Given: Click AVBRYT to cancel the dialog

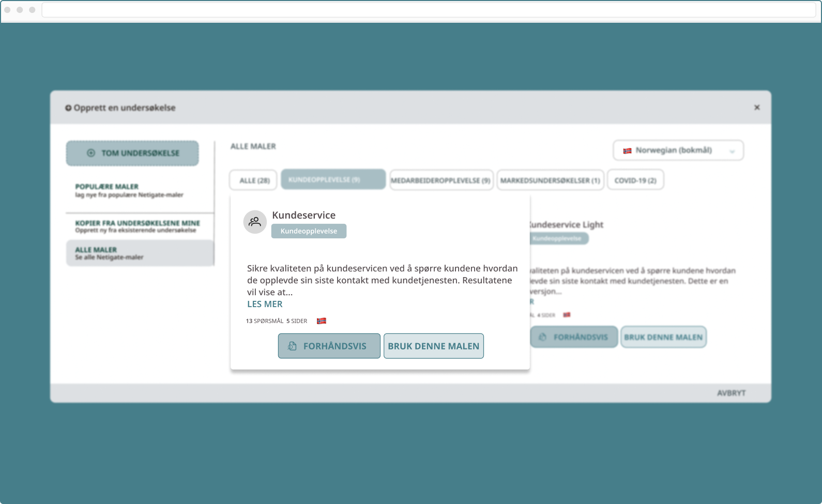Looking at the screenshot, I should click(x=731, y=393).
